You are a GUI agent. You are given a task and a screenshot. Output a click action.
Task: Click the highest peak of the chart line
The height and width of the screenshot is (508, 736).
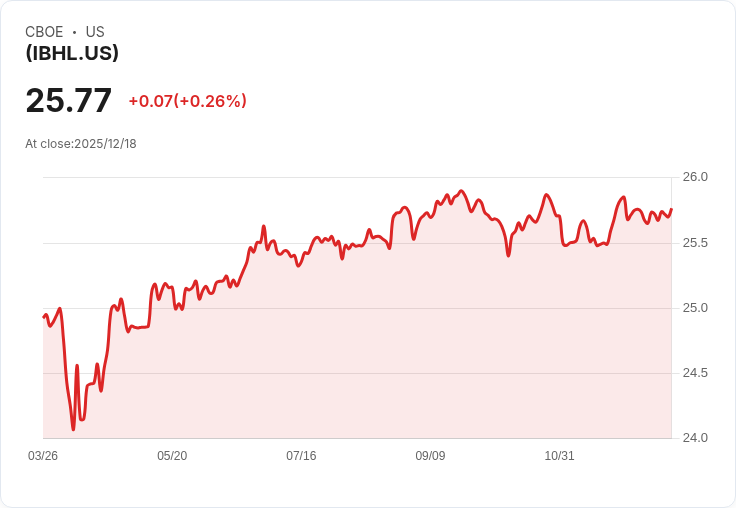(x=461, y=191)
